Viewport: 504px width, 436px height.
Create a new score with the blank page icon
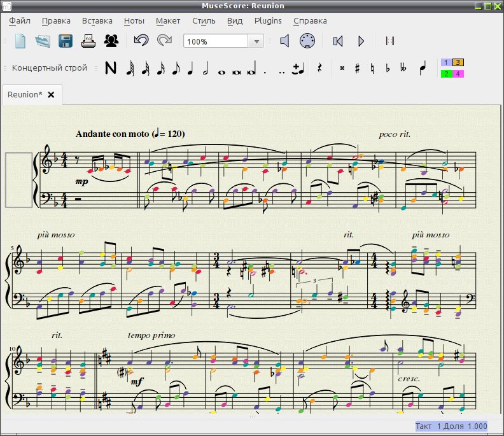[20, 41]
